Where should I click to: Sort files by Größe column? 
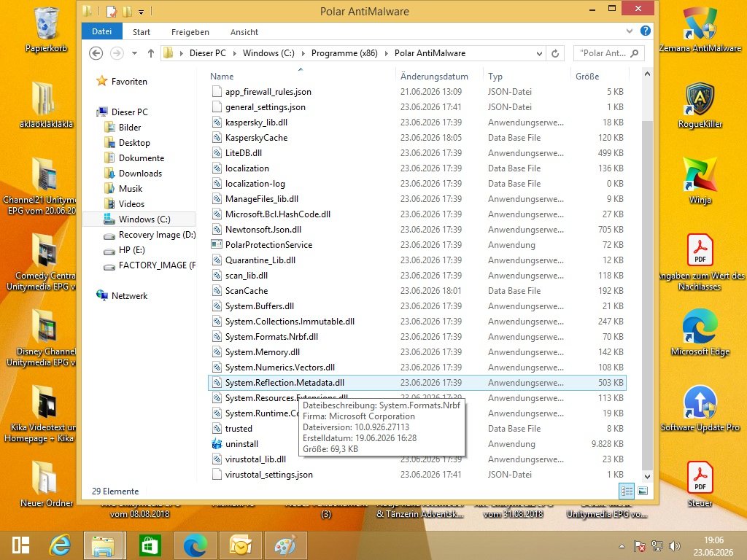tap(600, 76)
